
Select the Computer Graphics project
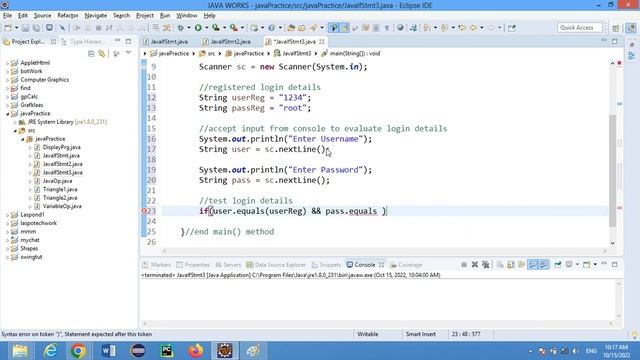point(44,80)
